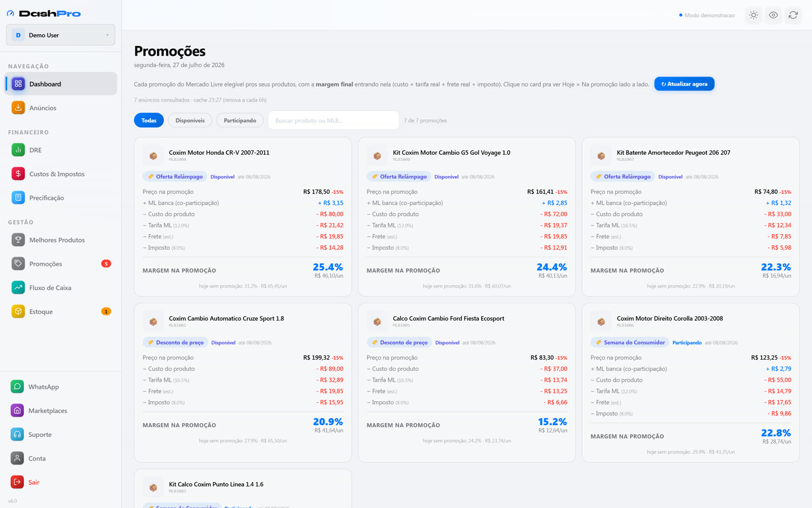812x508 pixels.
Task: Click the Estoque orange badge count 1
Action: [106, 311]
